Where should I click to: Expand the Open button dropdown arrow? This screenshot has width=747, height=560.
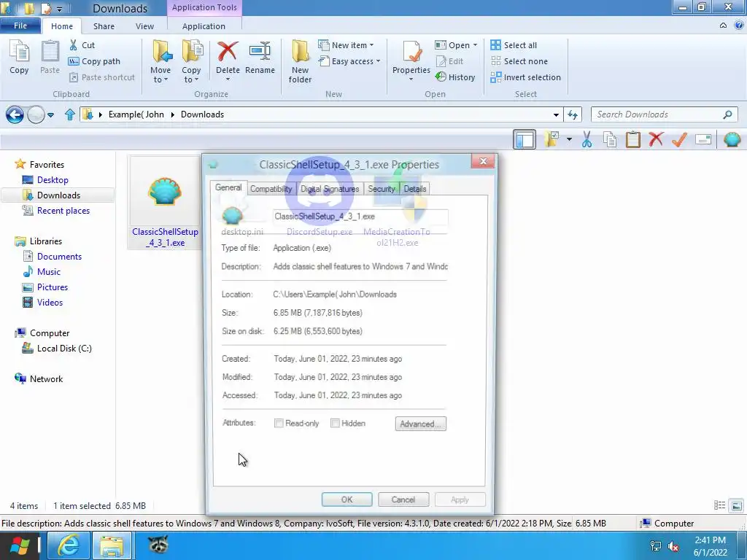point(474,45)
